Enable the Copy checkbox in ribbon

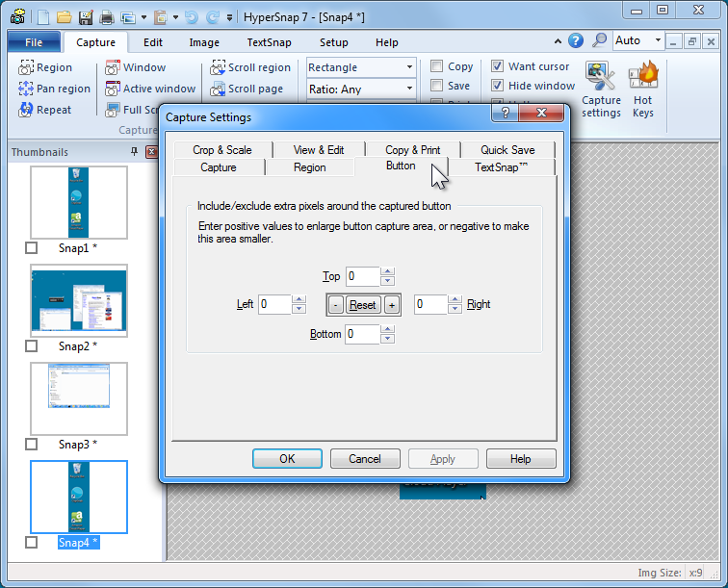437,66
